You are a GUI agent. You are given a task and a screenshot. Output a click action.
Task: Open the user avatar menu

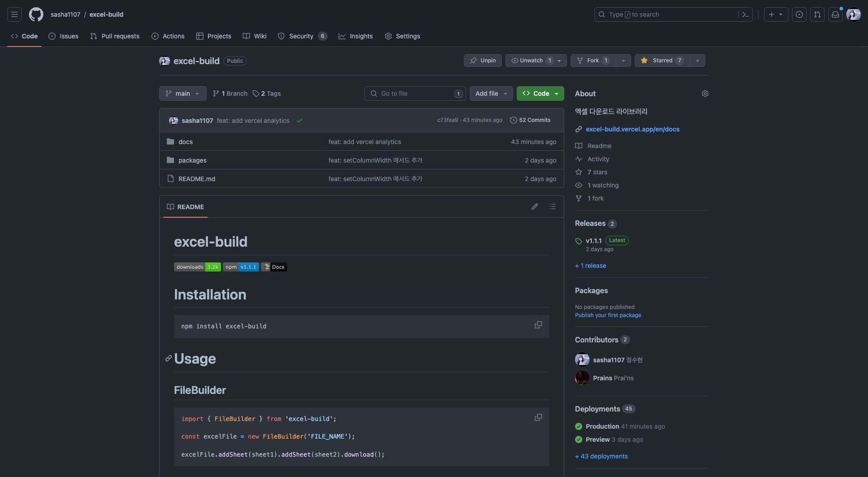point(854,14)
